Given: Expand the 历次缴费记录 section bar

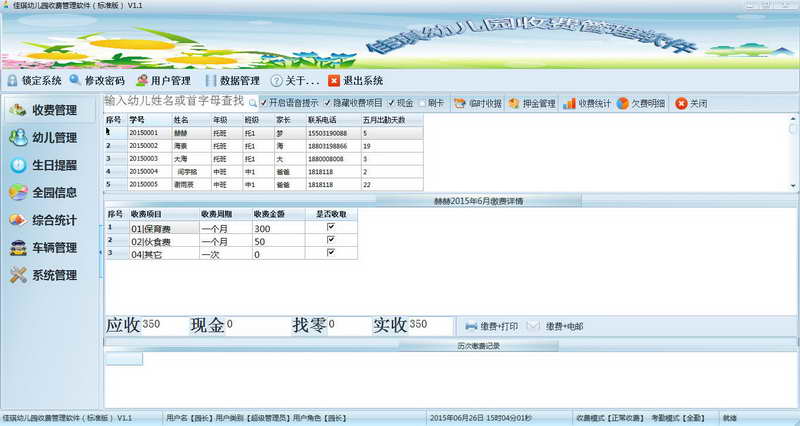Looking at the screenshot, I should click(x=450, y=345).
